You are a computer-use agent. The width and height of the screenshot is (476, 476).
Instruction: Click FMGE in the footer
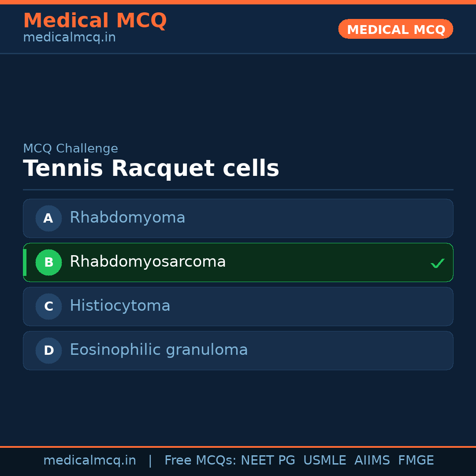tap(416, 461)
